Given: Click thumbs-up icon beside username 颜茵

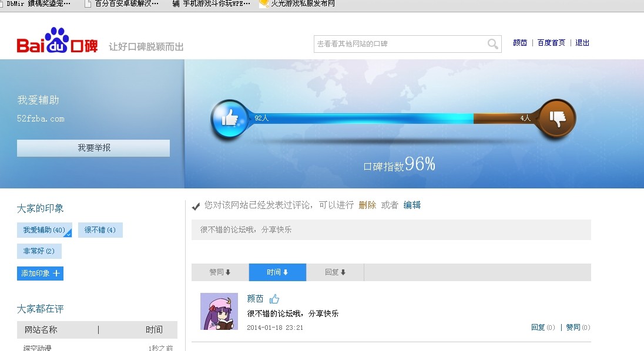Looking at the screenshot, I should point(274,299).
